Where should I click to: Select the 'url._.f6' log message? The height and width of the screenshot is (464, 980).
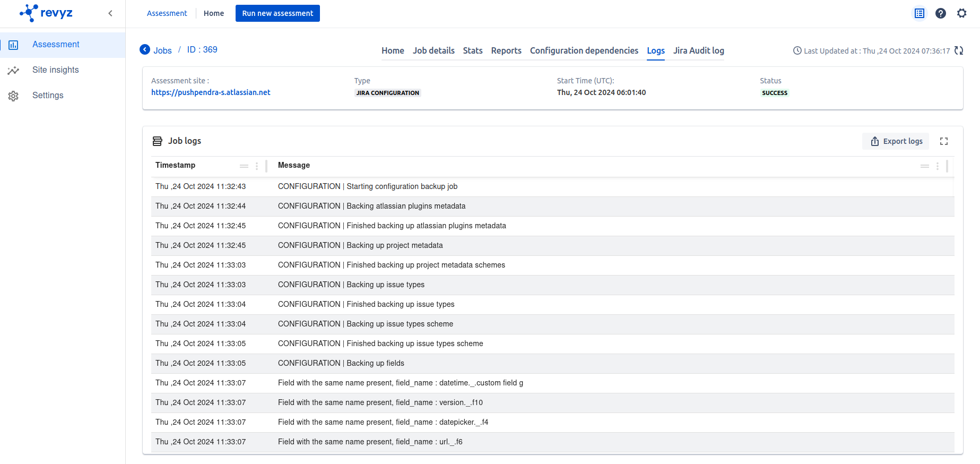[x=370, y=442]
